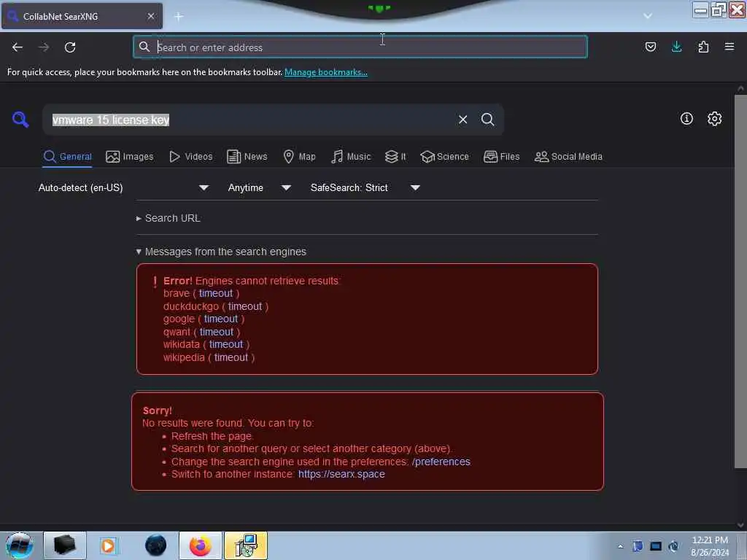Switch to the Science category
747x560 pixels.
point(444,157)
